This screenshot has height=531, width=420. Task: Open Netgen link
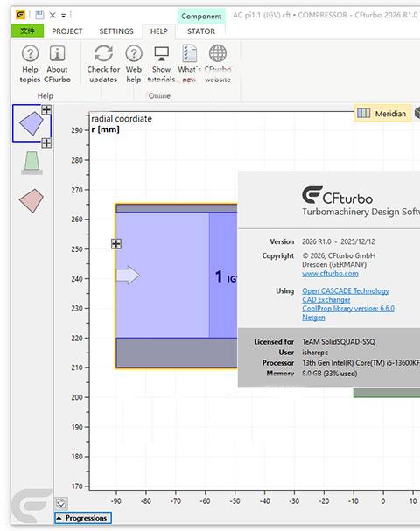pyautogui.click(x=313, y=318)
